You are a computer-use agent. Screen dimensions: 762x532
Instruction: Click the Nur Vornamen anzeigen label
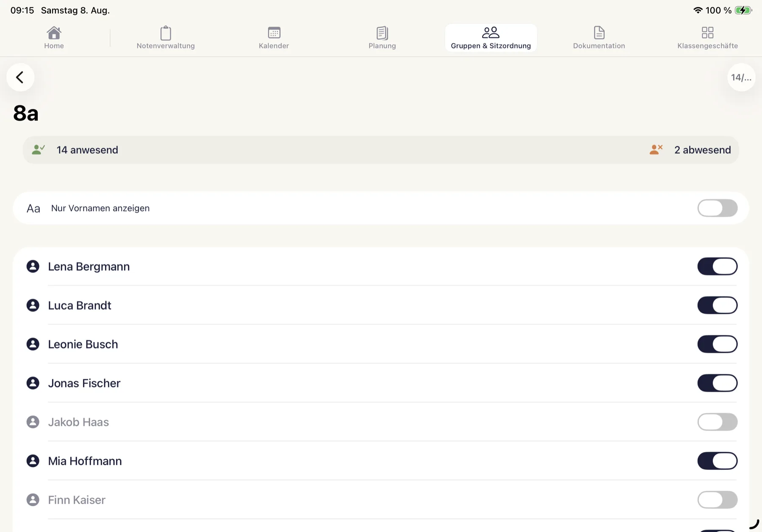click(100, 208)
